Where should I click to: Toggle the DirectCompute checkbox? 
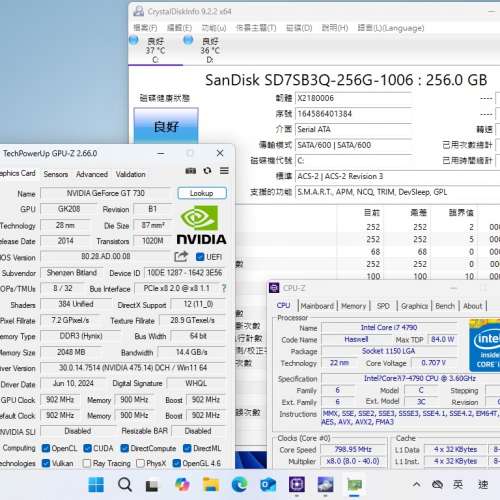pyautogui.click(x=125, y=448)
